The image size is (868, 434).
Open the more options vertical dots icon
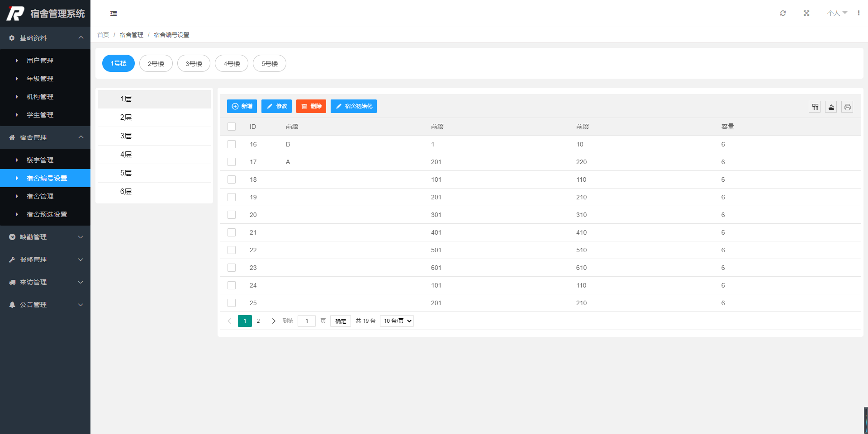tap(859, 13)
